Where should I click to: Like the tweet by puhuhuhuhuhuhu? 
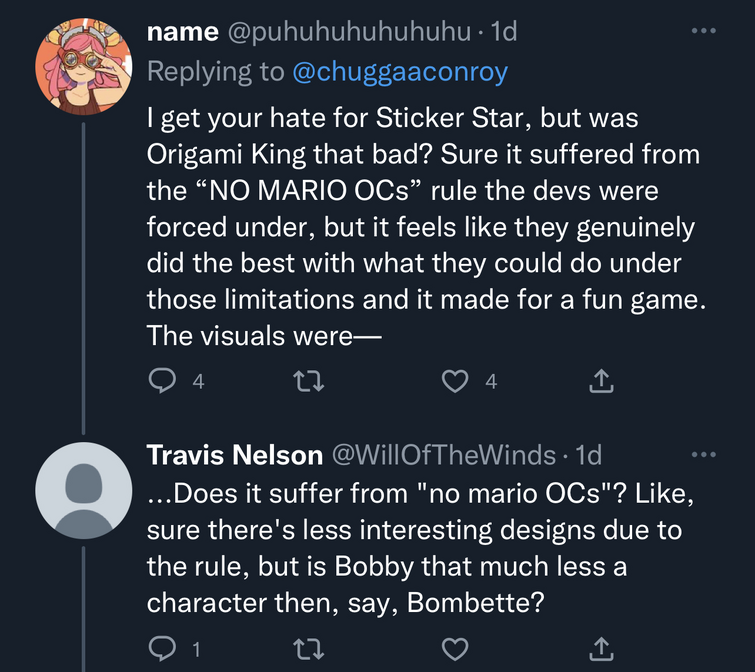(456, 380)
